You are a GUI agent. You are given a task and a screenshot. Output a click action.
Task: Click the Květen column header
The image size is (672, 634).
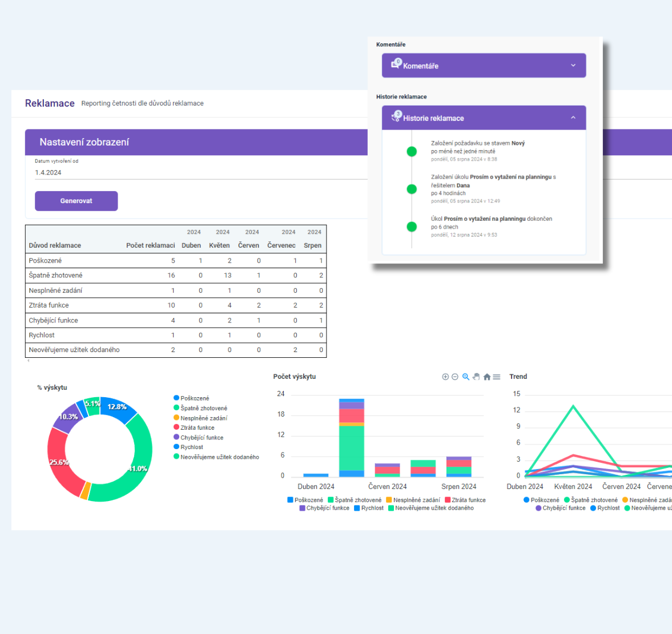tap(219, 245)
